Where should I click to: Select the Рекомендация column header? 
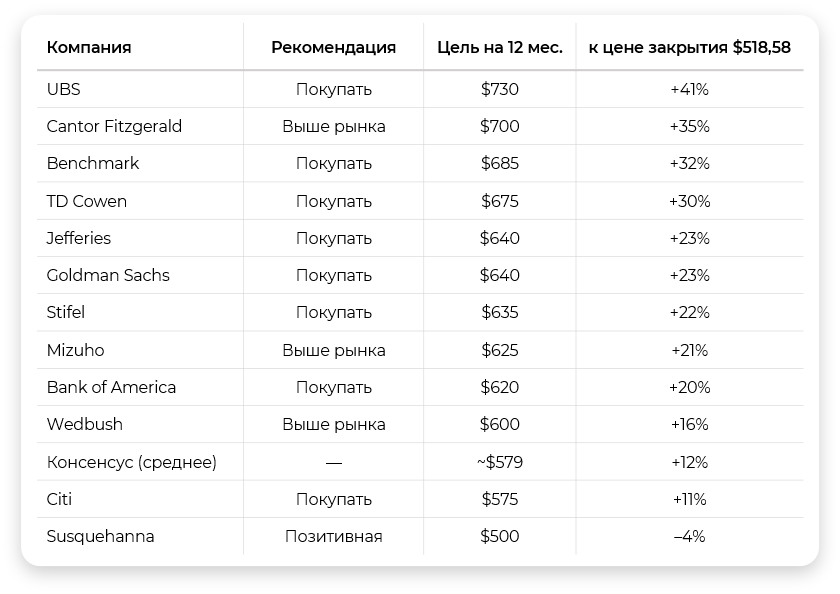(x=333, y=47)
